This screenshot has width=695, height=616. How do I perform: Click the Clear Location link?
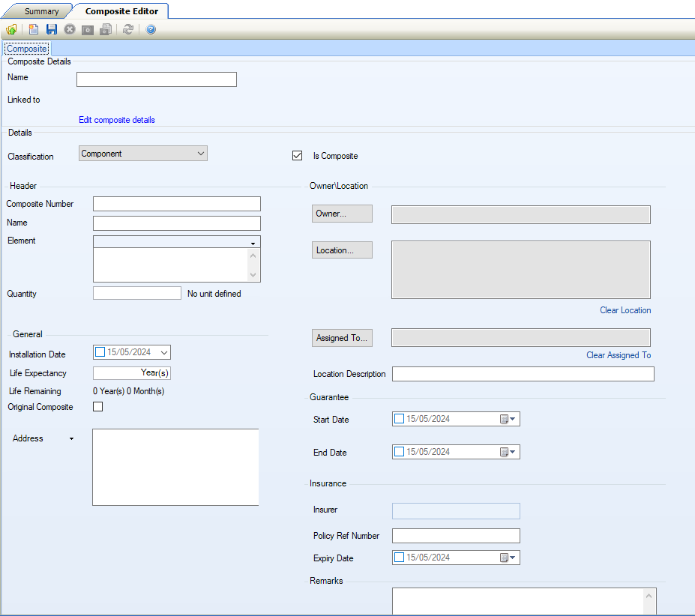[x=625, y=310]
